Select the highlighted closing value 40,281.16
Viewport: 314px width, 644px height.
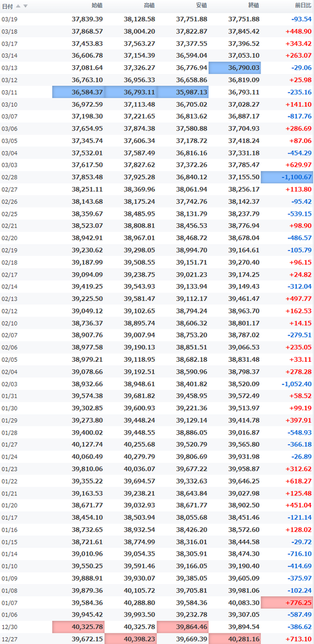tap(235, 640)
